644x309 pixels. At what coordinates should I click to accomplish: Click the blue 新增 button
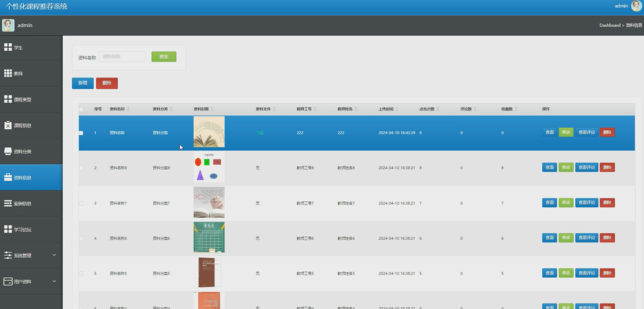(83, 83)
